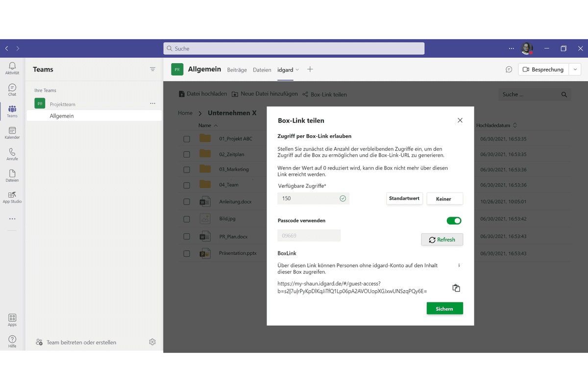Refresh the passcode
Image resolution: width=588 pixels, height=392 pixels.
coord(442,240)
